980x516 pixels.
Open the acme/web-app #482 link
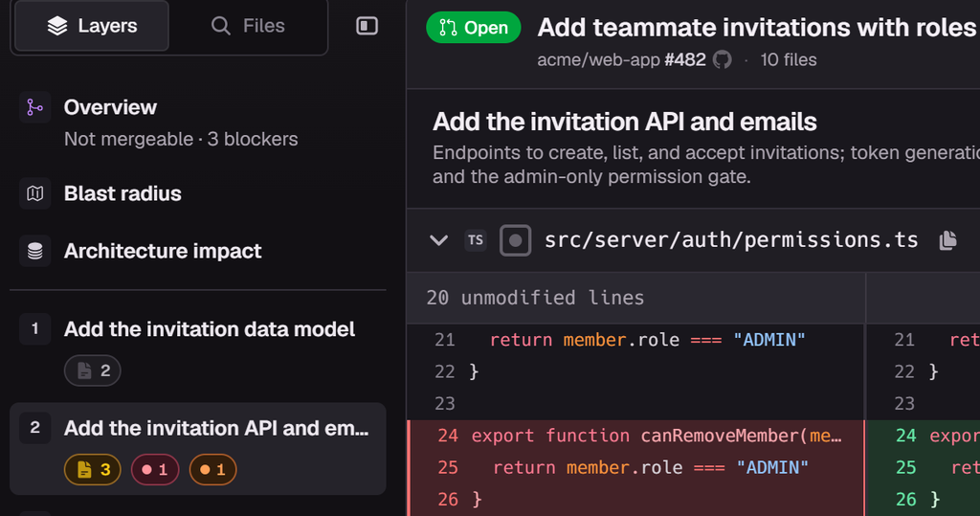[621, 60]
